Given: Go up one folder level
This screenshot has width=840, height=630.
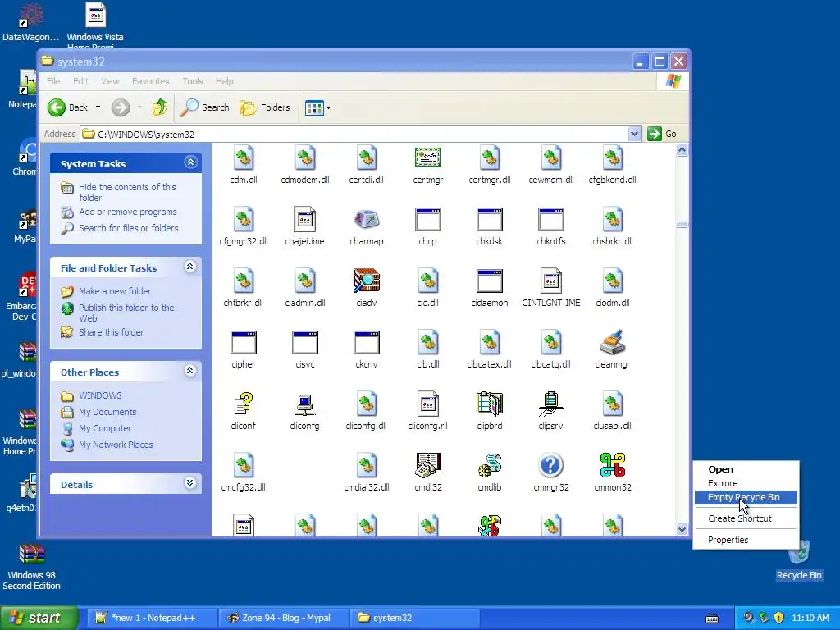Looking at the screenshot, I should (x=159, y=107).
